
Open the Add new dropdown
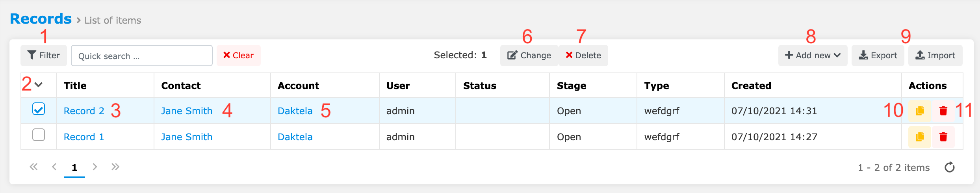(x=813, y=56)
